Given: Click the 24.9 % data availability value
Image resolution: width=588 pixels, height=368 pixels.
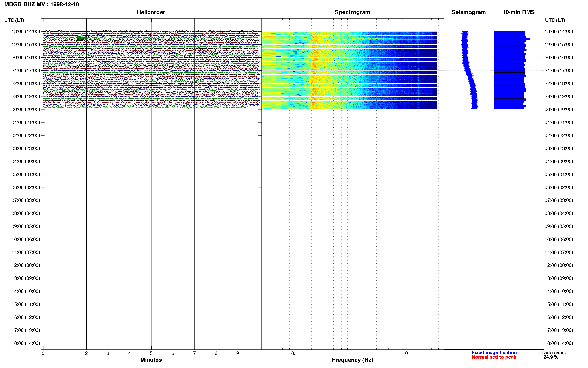Looking at the screenshot, I should coord(551,357).
